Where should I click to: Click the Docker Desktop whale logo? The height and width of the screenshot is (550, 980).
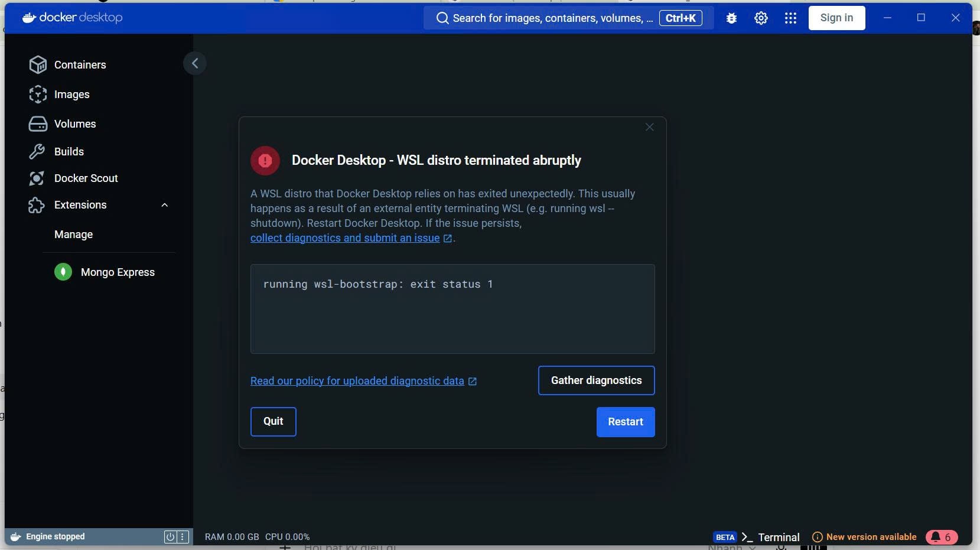coord(29,18)
